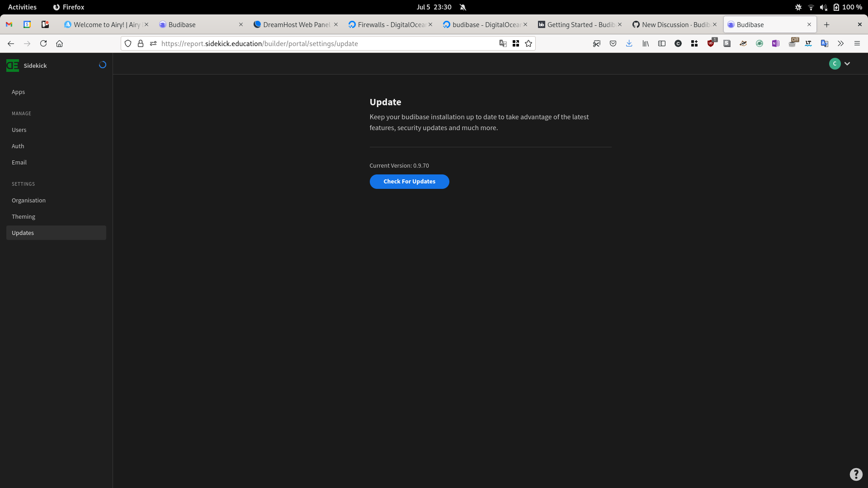868x488 pixels.
Task: Open the Users management page
Action: pos(19,130)
